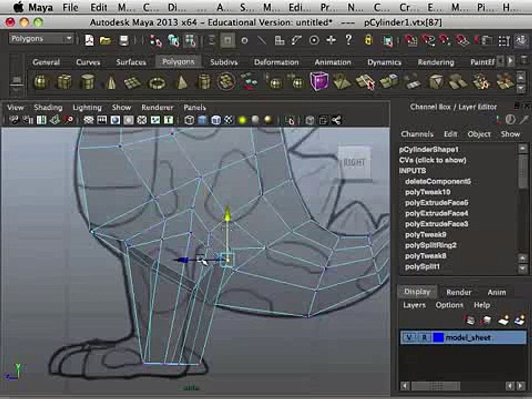
Task: Click the purple cube shelf icon
Action: (x=319, y=81)
